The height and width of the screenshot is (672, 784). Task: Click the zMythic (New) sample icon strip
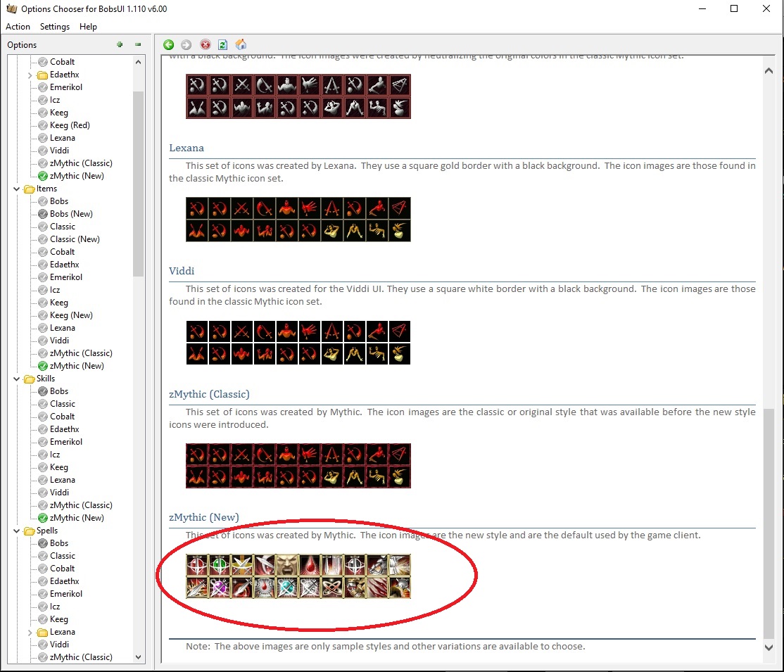[x=298, y=576]
